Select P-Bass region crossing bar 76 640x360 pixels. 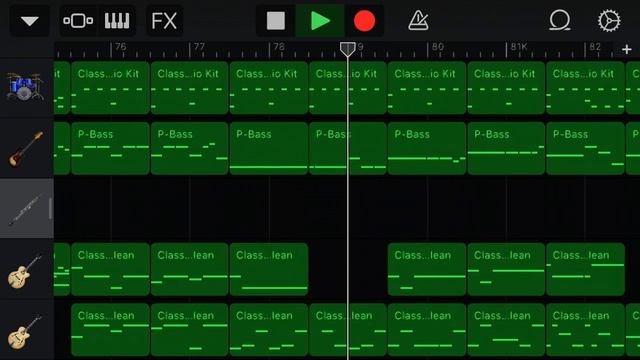coord(110,149)
